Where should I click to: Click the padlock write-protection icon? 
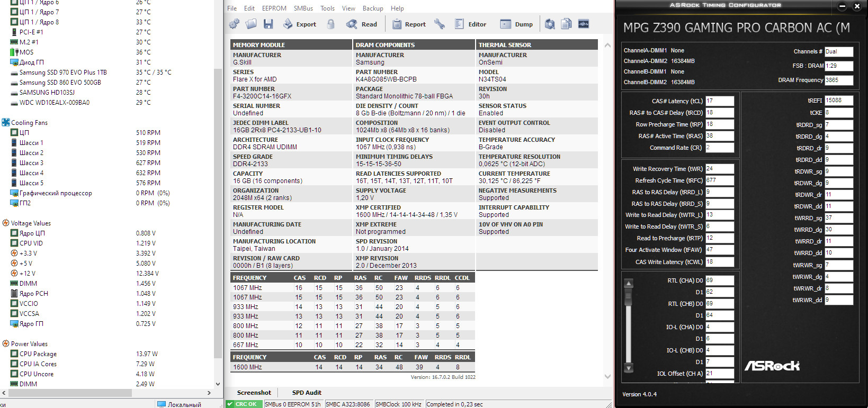click(331, 24)
